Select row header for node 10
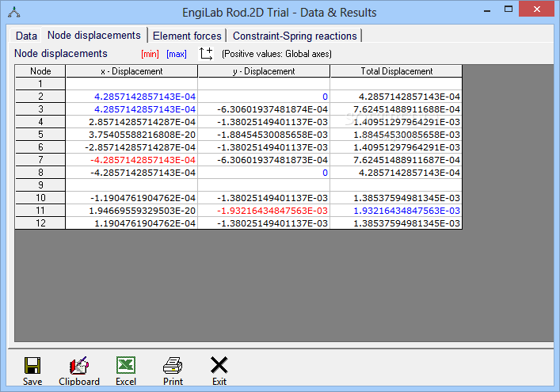 pos(40,198)
